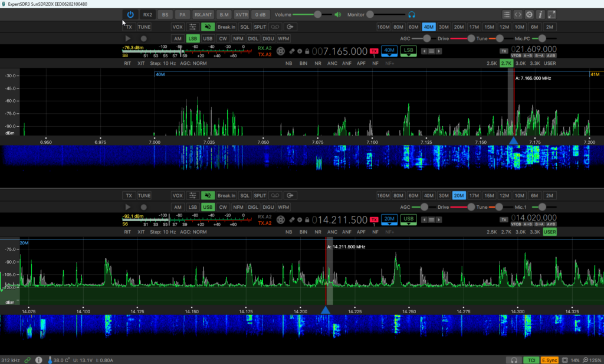Open the info icon in top toolbar
This screenshot has height=364, width=604.
point(540,15)
